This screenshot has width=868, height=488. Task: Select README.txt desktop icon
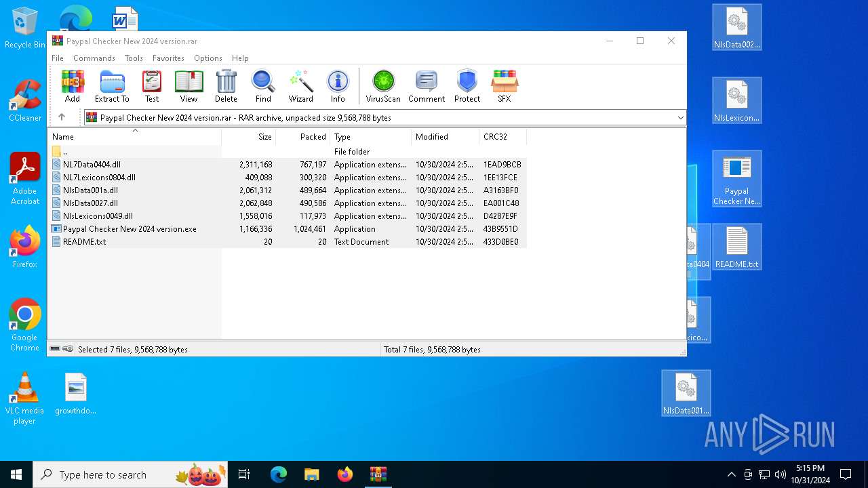point(737,247)
